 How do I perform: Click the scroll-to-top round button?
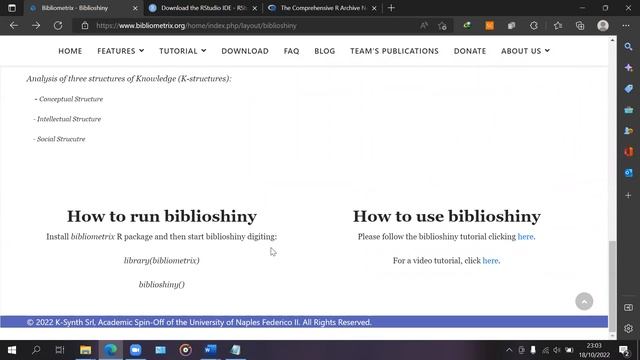584,302
